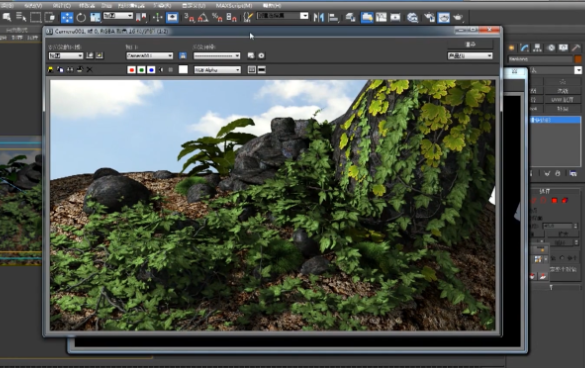Viewport: 585px width, 368px height.
Task: Toggle the green channel display
Action: [x=141, y=69]
